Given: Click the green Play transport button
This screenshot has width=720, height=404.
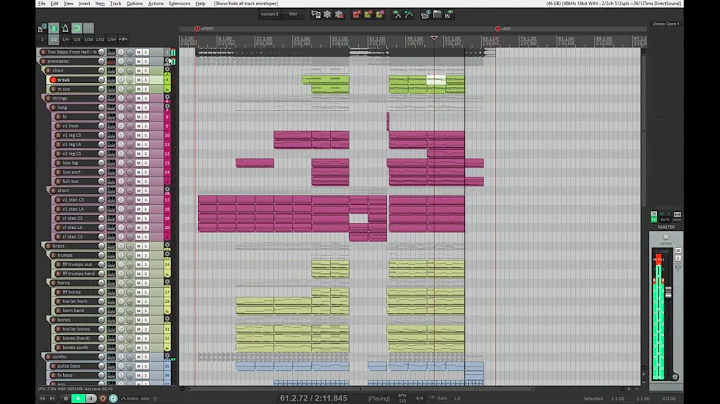Looking at the screenshot, I should [x=78, y=398].
